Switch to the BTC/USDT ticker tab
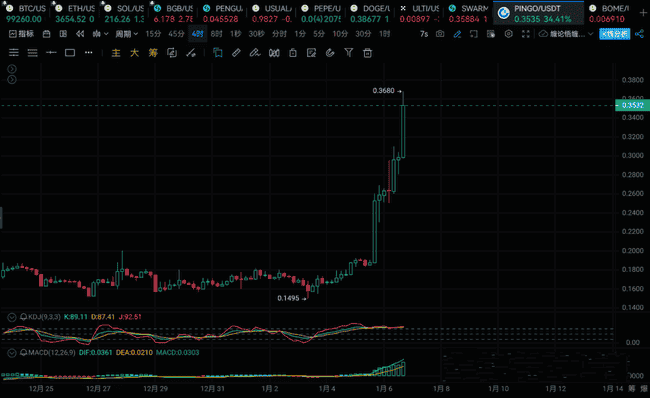The image size is (650, 398). pos(26,13)
